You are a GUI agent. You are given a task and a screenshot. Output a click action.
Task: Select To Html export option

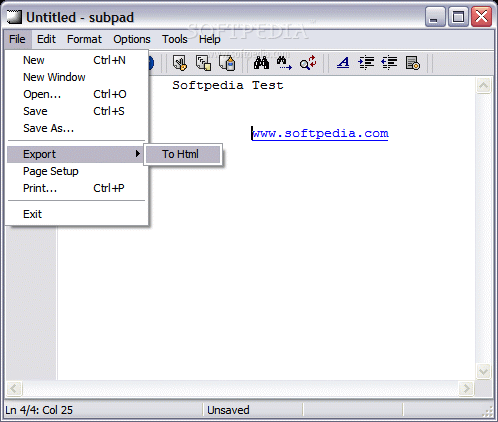[183, 154]
